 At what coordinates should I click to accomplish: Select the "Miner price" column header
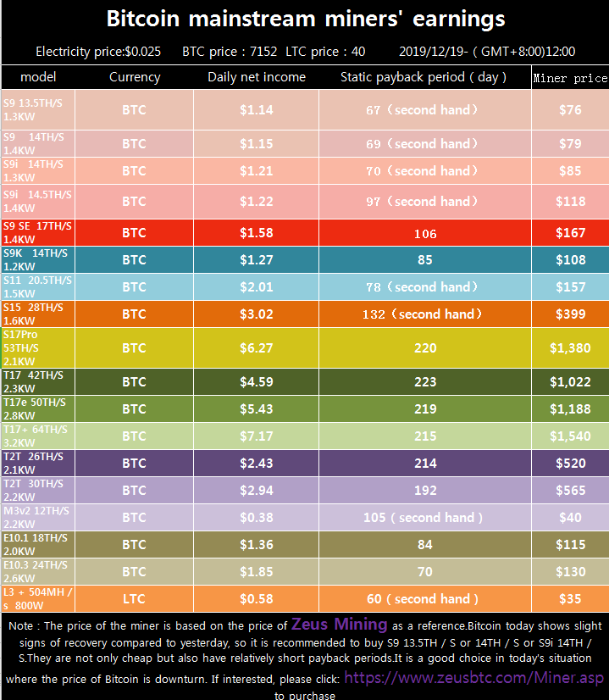tap(570, 78)
